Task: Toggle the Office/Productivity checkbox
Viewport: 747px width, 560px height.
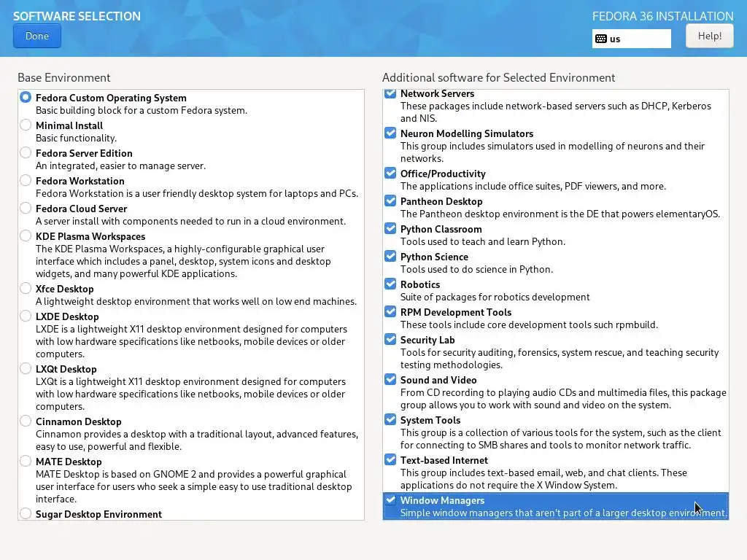Action: point(390,173)
